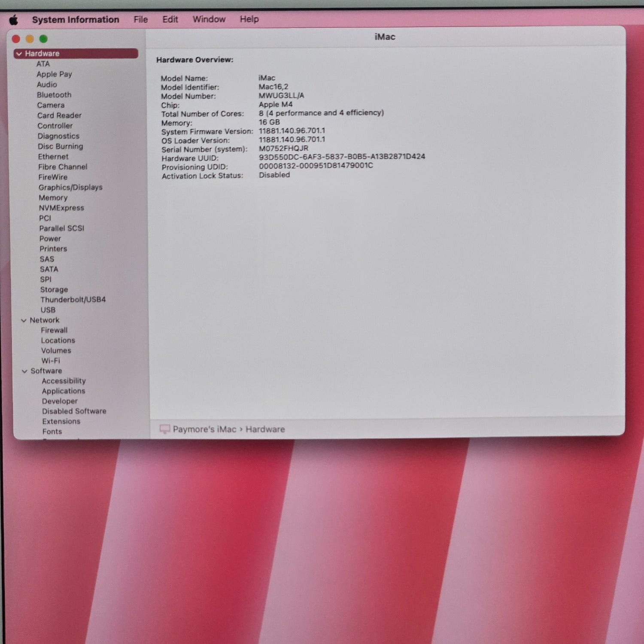Image resolution: width=644 pixels, height=644 pixels.
Task: Open the Edit menu
Action: [170, 19]
